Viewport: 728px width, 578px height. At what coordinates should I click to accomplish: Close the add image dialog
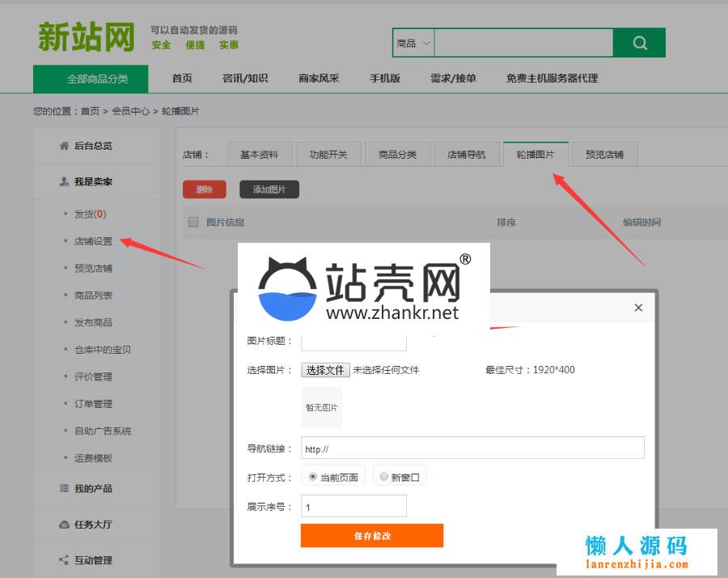(x=638, y=308)
